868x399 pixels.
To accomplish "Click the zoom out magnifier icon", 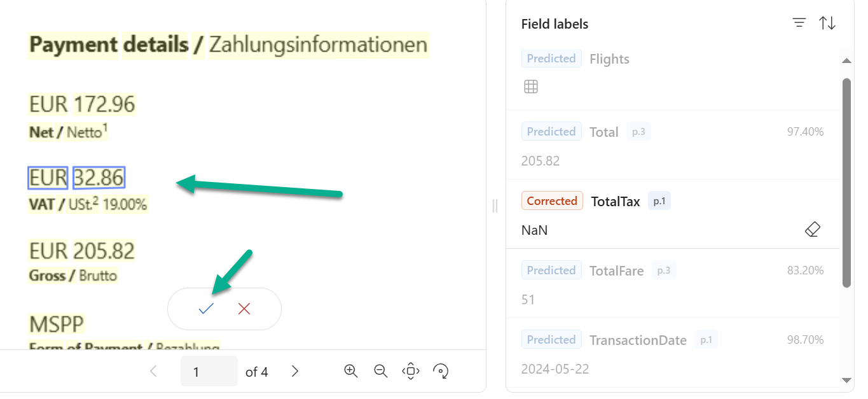I will 381,371.
